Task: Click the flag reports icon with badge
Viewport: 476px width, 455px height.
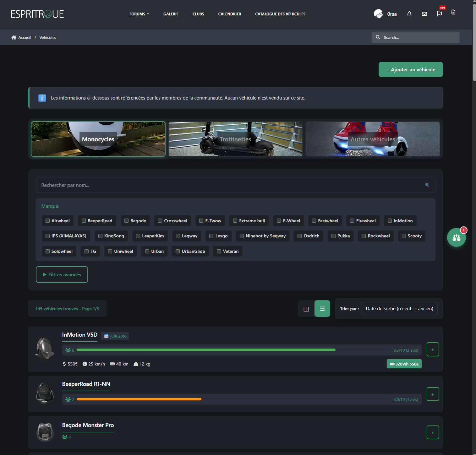Action: pyautogui.click(x=439, y=14)
